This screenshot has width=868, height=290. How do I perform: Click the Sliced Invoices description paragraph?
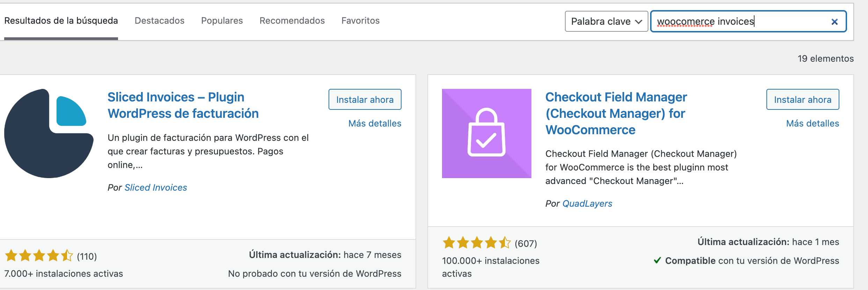point(208,151)
